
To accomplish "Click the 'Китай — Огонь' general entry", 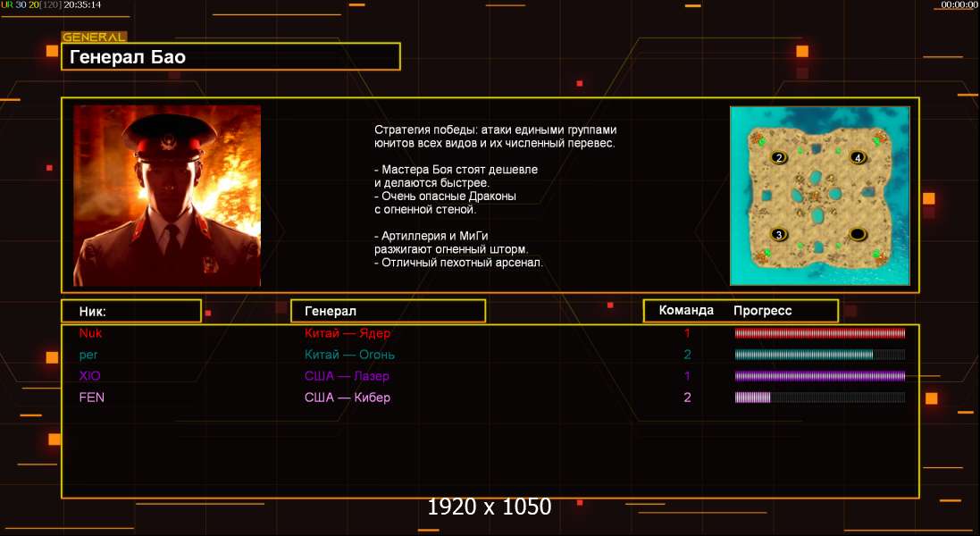I will tap(349, 355).
